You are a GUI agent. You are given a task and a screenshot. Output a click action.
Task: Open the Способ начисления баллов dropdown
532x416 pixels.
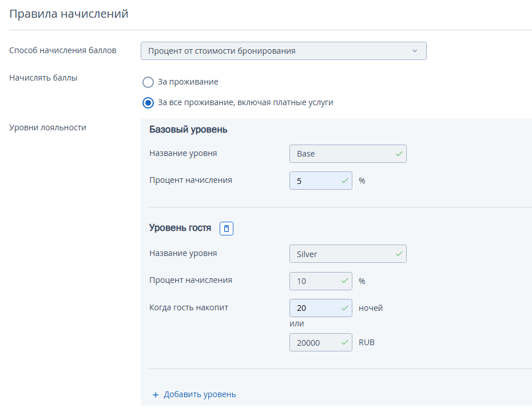pos(284,51)
